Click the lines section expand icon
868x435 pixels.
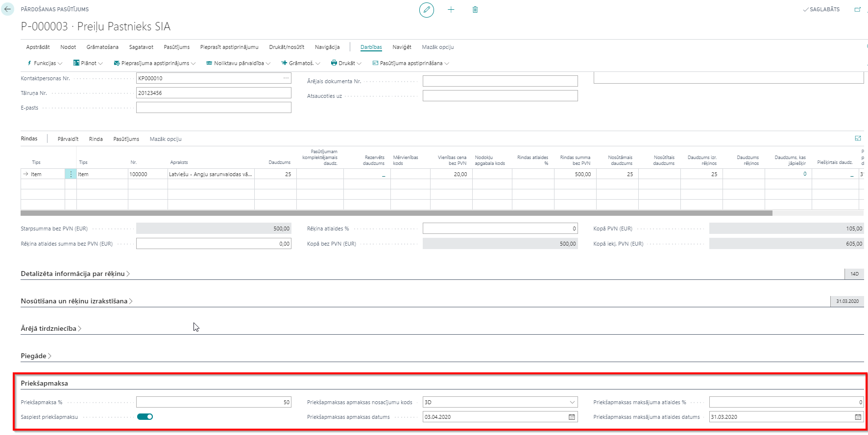pos(858,138)
